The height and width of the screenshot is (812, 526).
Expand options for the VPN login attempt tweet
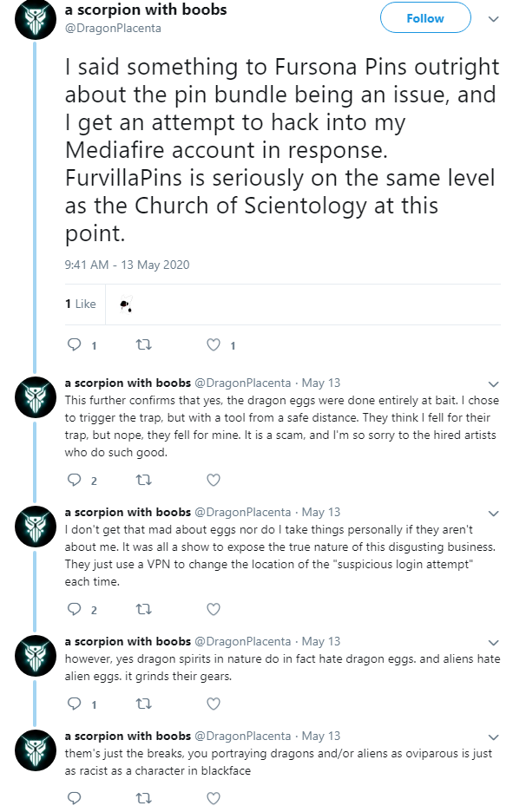493,514
